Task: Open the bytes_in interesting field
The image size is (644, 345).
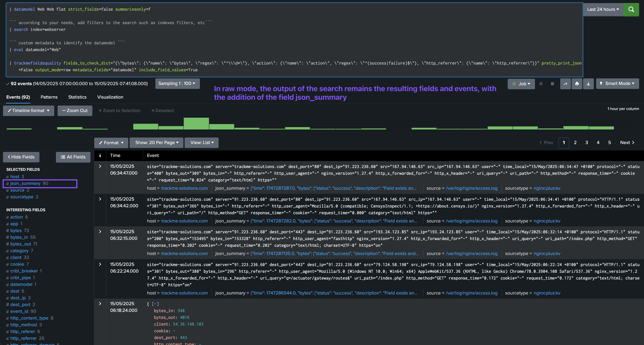Action: click(19, 237)
